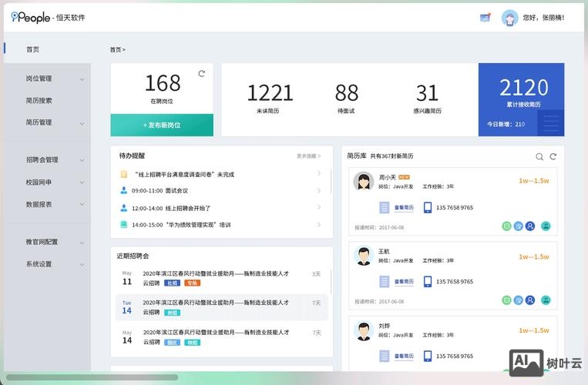Click the green message icon for 周小天
This screenshot has height=385, width=588.
coord(506,226)
